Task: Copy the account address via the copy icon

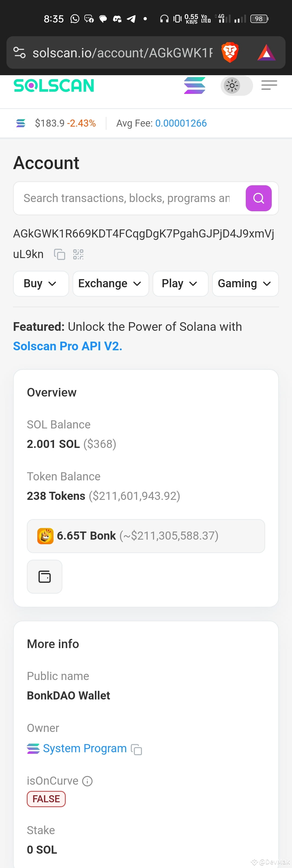Action: click(59, 255)
